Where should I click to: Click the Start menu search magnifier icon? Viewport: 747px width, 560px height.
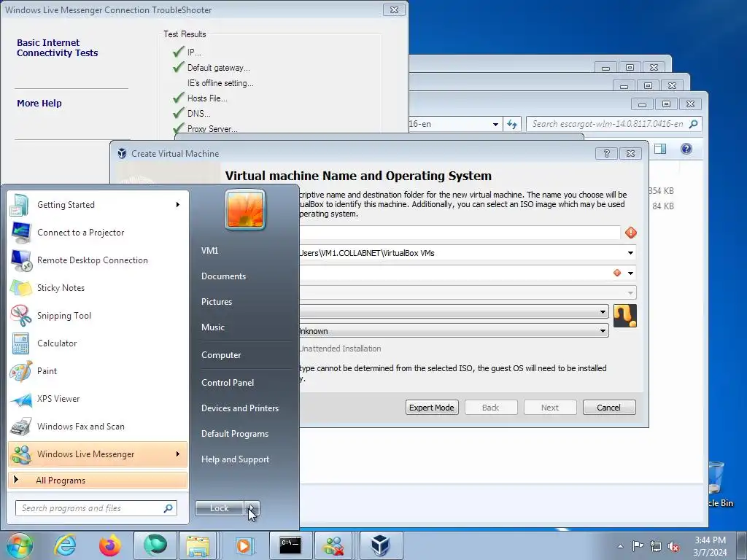(x=169, y=508)
